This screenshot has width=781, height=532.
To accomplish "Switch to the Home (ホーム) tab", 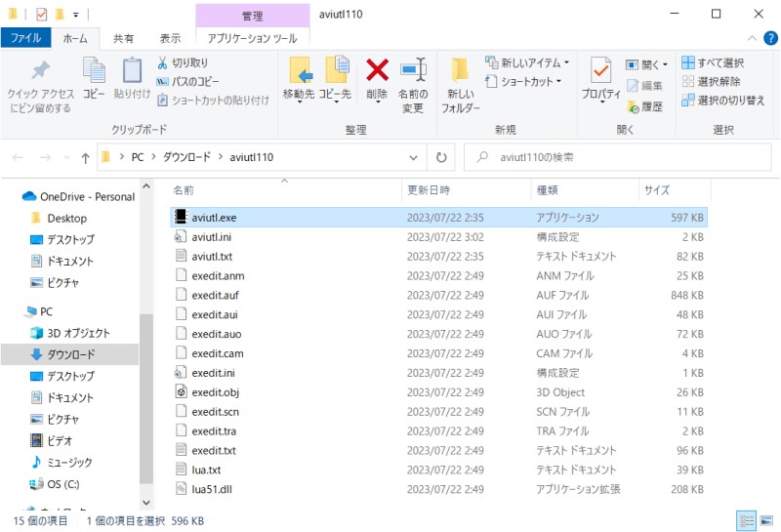I will point(75,38).
